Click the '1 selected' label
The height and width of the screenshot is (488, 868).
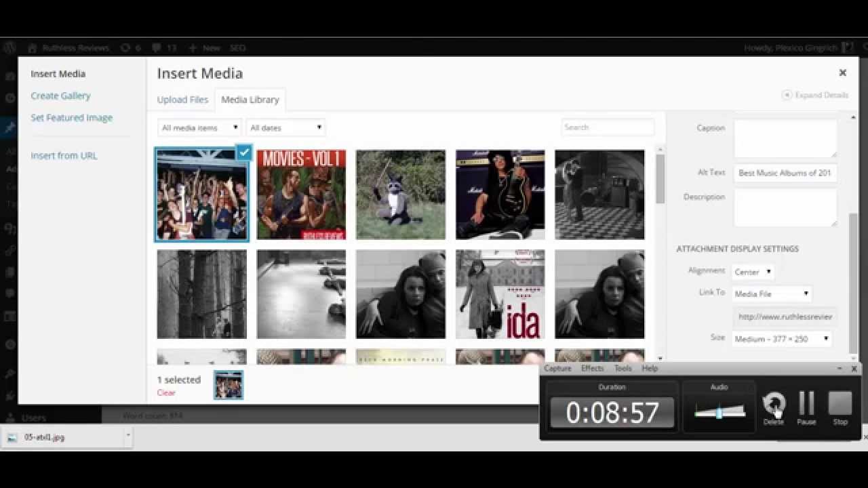pos(179,380)
